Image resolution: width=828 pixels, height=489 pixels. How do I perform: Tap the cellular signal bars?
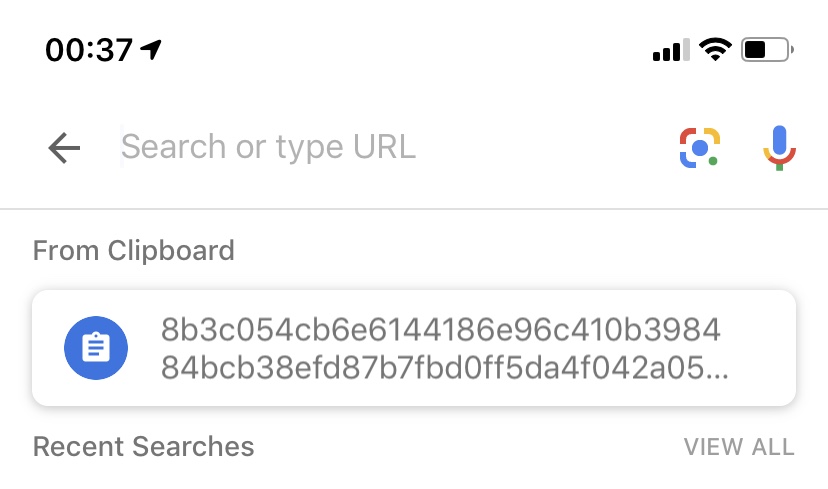point(671,50)
